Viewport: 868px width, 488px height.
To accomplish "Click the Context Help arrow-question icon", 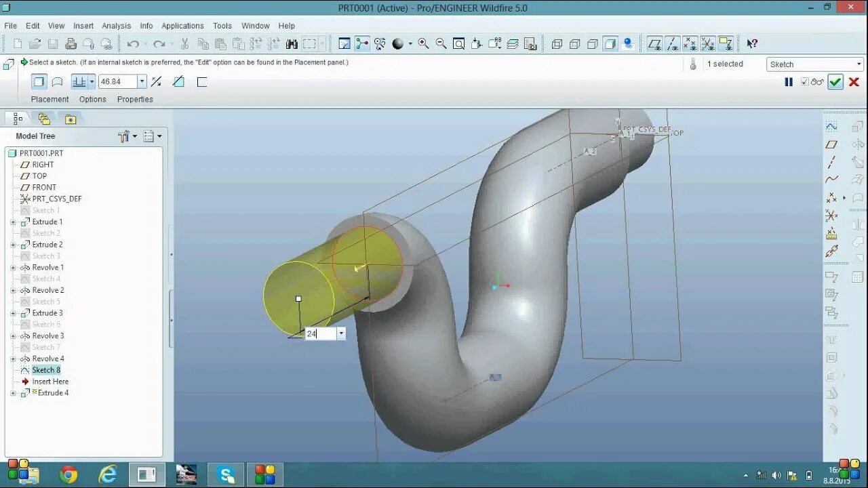I will click(x=752, y=43).
